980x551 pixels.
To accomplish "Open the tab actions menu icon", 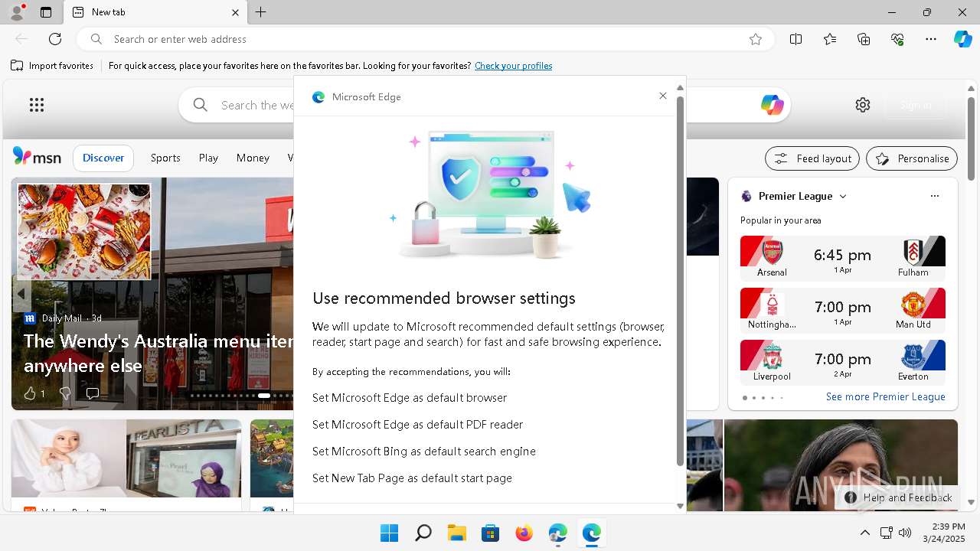I will pos(46,12).
